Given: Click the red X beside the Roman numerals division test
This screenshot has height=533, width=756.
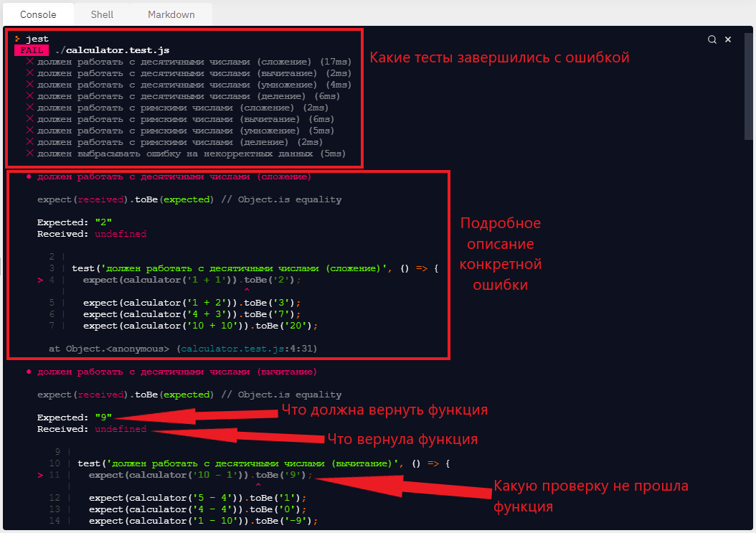Looking at the screenshot, I should pos(31,142).
